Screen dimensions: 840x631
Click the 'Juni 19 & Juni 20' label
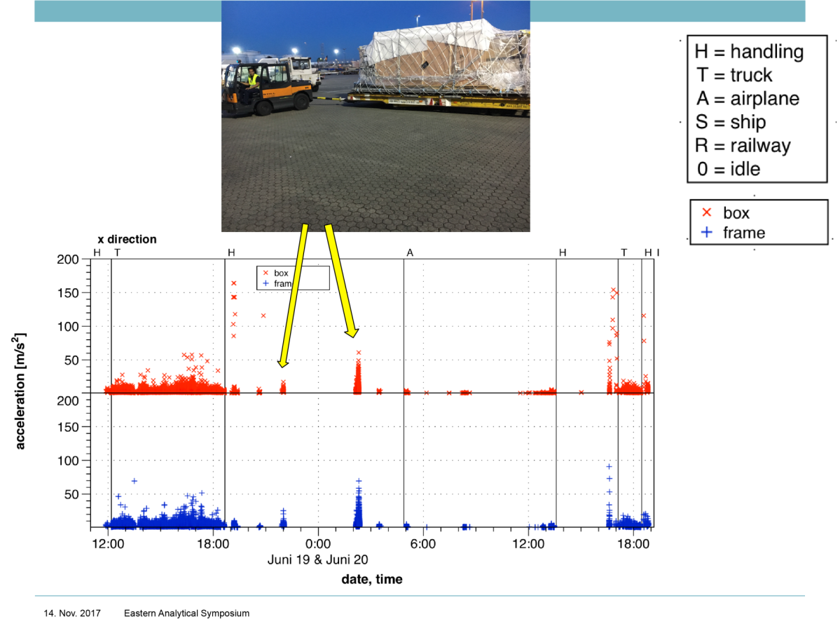pyautogui.click(x=317, y=559)
